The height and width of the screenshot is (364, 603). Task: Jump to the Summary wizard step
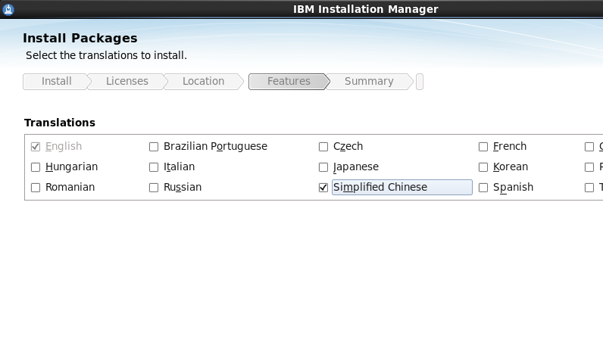pos(369,82)
